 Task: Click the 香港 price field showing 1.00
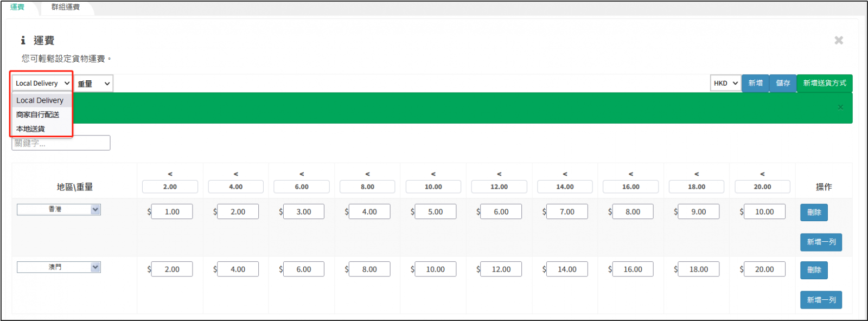pos(172,211)
